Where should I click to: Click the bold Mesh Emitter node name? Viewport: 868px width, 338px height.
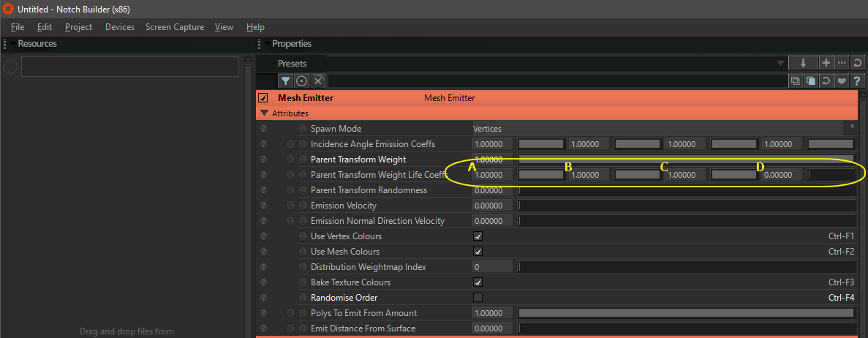click(306, 98)
